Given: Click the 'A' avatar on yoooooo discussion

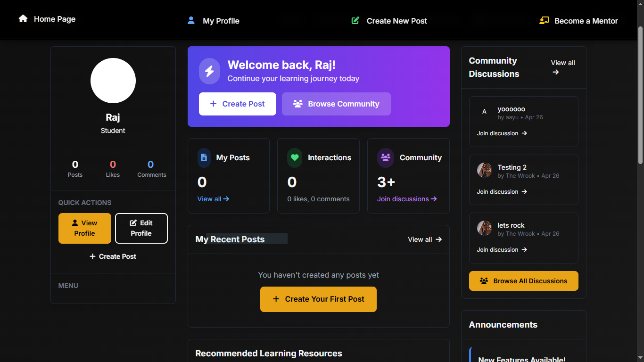Looking at the screenshot, I should (484, 112).
